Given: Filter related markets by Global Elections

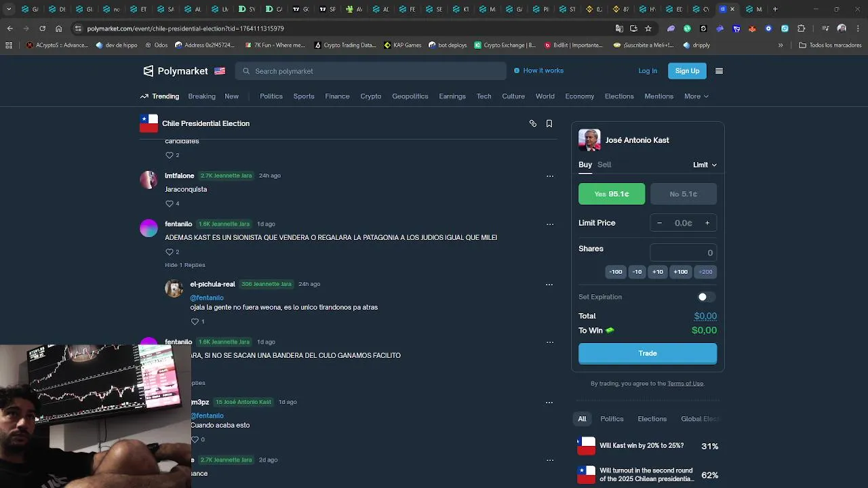Looking at the screenshot, I should (699, 419).
